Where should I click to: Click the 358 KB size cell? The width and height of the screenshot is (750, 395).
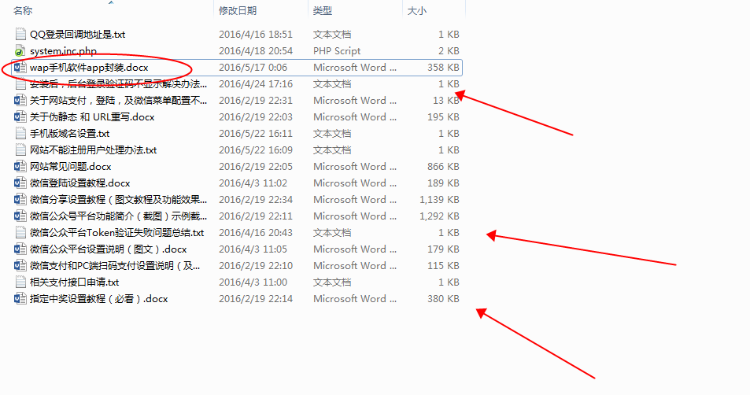pos(443,67)
